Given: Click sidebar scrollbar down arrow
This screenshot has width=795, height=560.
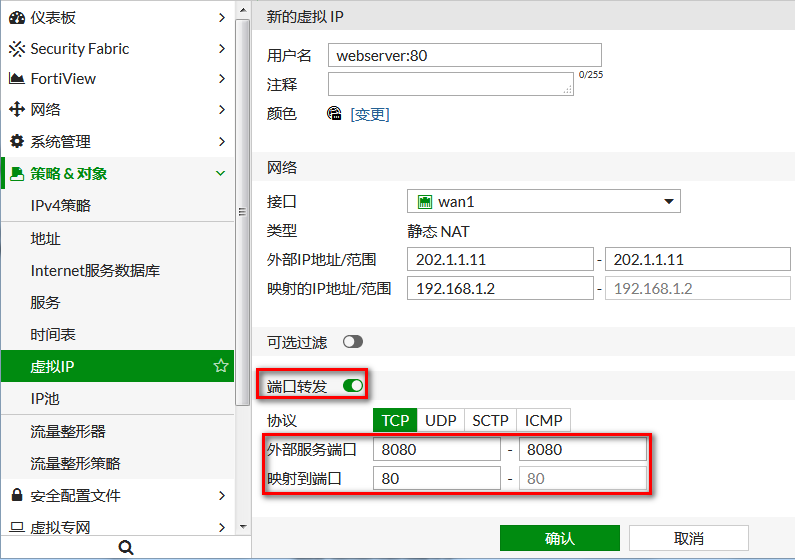Looking at the screenshot, I should pyautogui.click(x=243, y=527).
